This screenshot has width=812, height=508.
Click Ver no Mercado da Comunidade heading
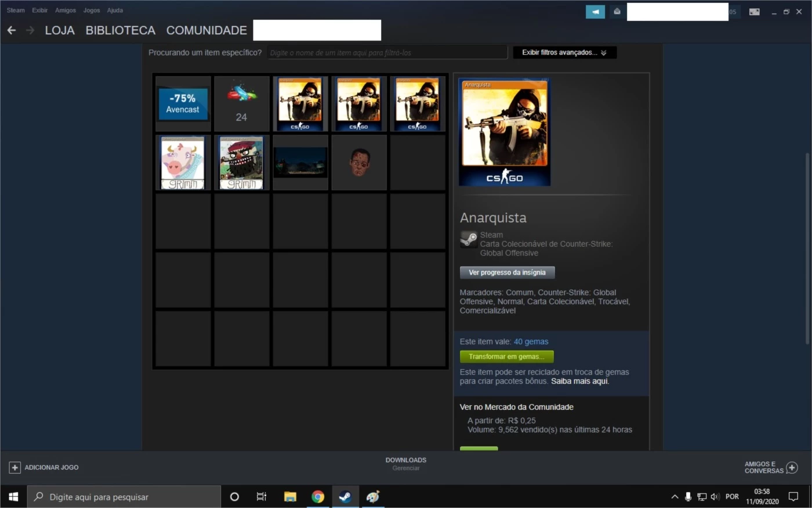[x=517, y=407]
